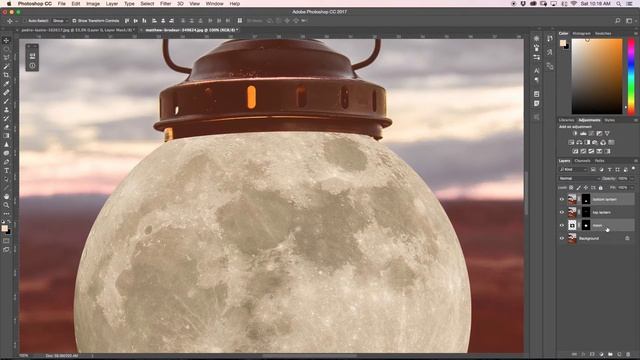The image size is (640, 360).
Task: Click the delete layer trash button
Action: click(x=629, y=354)
